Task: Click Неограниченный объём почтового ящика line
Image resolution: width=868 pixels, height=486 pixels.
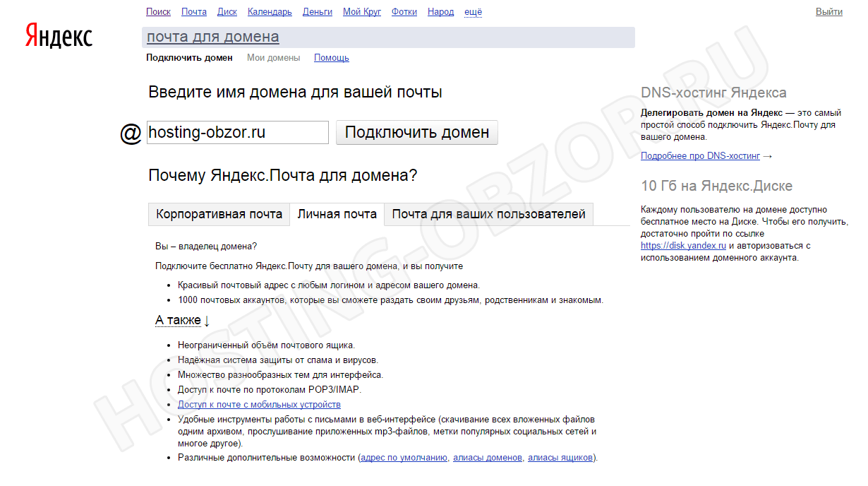Action: coord(266,345)
